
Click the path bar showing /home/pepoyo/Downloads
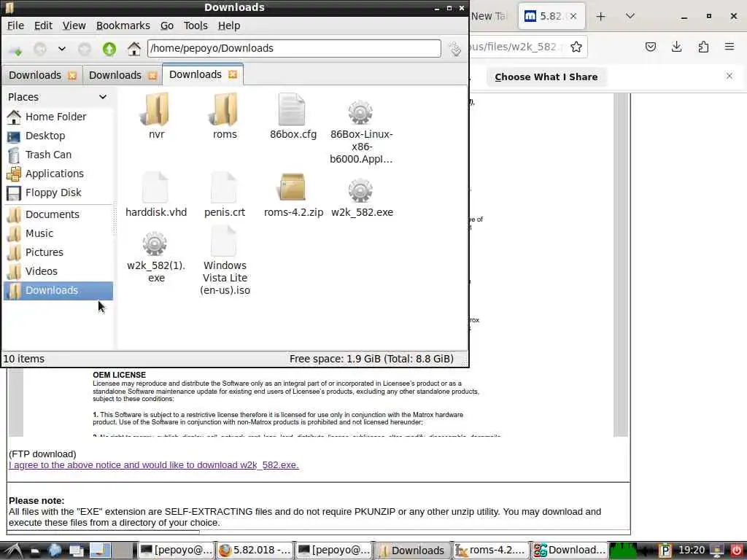tap(294, 48)
